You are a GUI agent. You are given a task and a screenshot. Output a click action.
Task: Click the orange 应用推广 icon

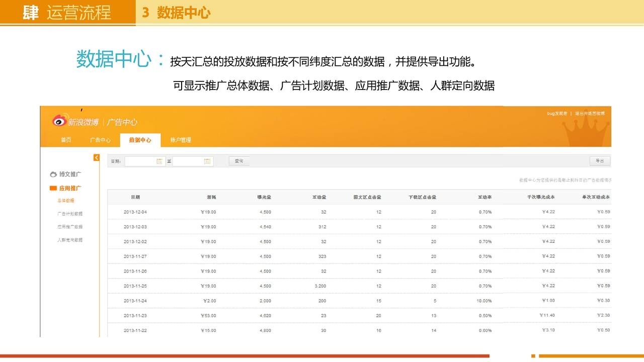pyautogui.click(x=53, y=188)
